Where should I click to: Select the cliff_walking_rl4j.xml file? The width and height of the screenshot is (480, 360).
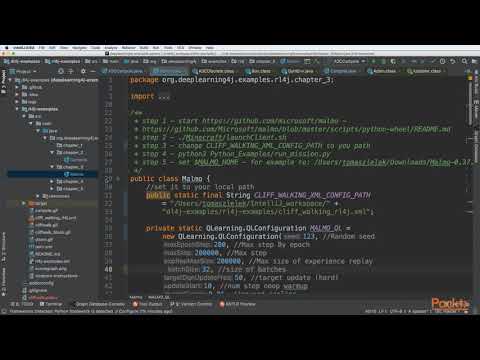pyautogui.click(x=53, y=218)
